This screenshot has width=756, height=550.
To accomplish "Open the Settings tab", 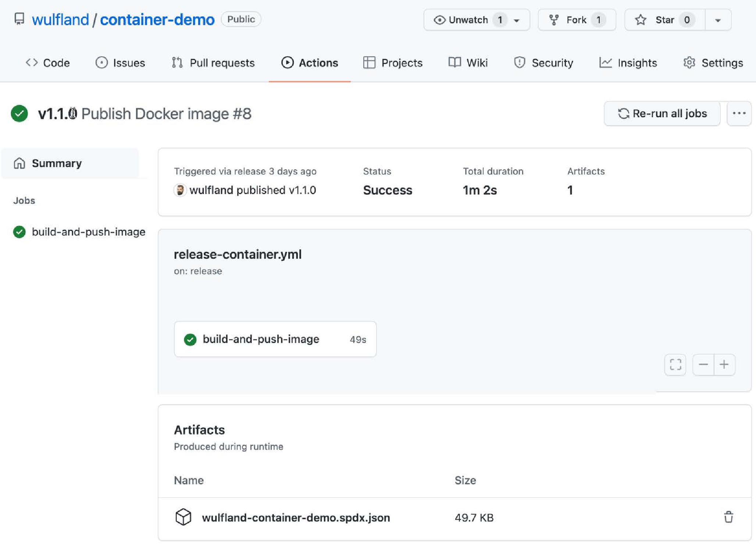I will click(713, 63).
